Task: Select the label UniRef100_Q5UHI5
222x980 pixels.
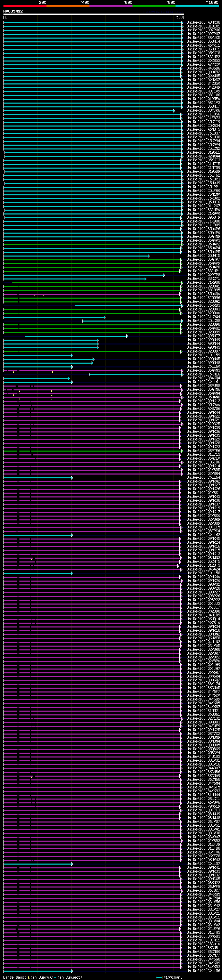Action: (x=203, y=256)
